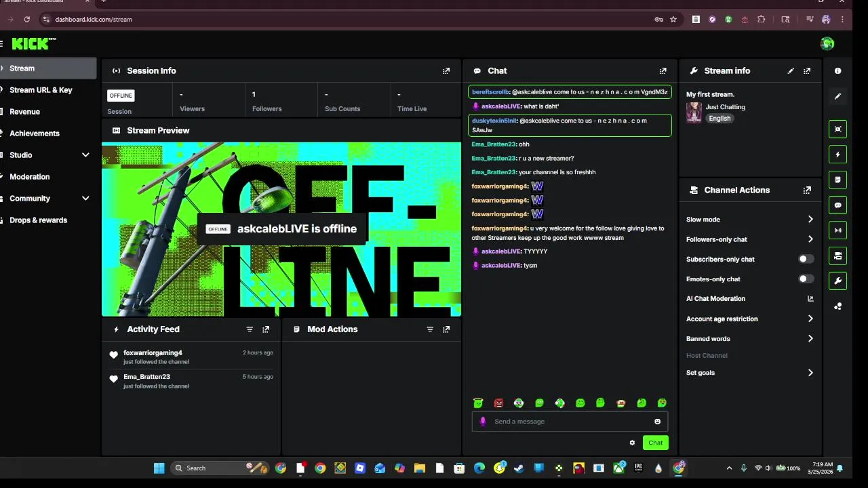The height and width of the screenshot is (488, 868).
Task: Pop out the Chat panel
Action: point(663,70)
